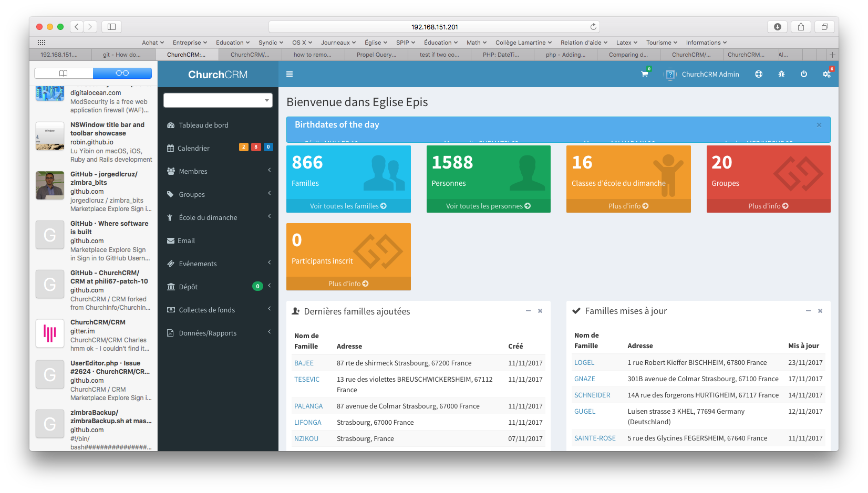
Task: Minimize the Familles mises à jour panel
Action: point(808,311)
